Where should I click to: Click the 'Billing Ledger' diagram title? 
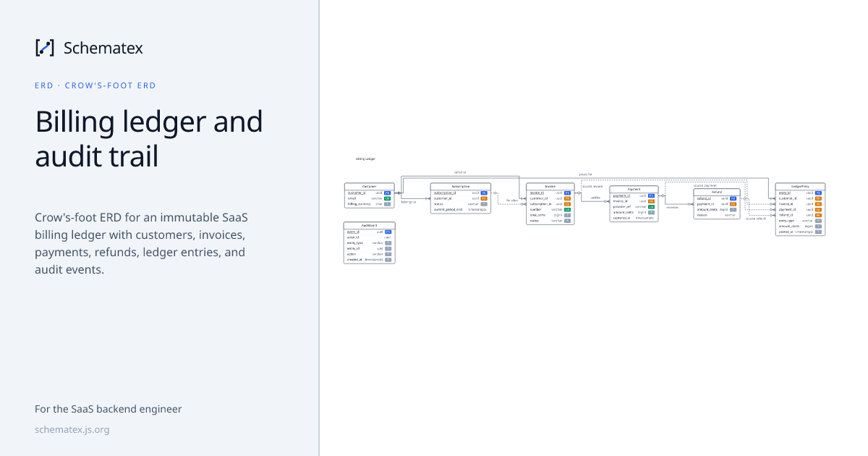point(366,159)
